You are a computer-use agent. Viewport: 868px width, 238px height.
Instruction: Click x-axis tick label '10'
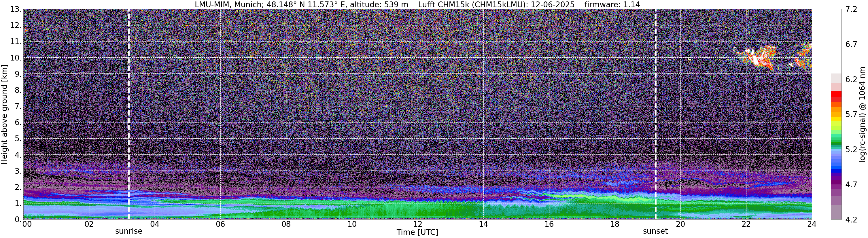tap(352, 224)
